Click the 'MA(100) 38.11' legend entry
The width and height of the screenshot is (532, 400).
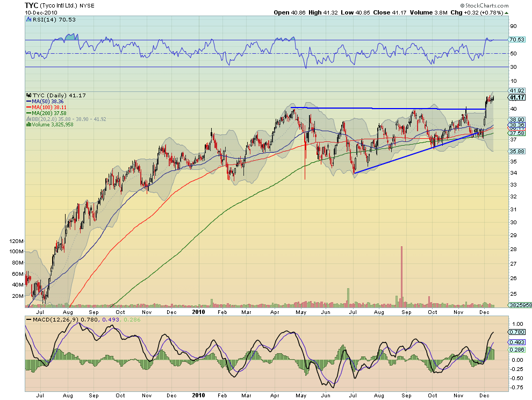click(x=49, y=108)
